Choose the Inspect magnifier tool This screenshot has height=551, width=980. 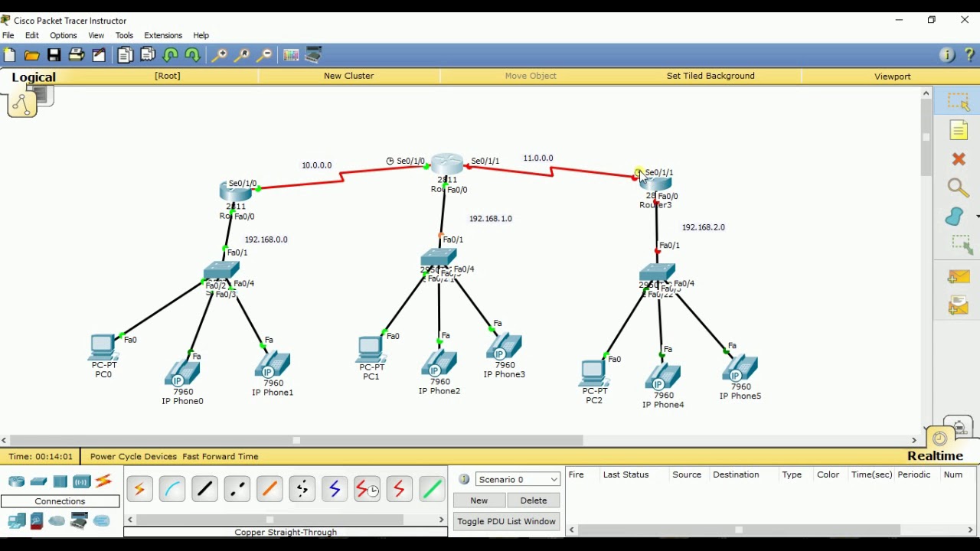pyautogui.click(x=959, y=187)
